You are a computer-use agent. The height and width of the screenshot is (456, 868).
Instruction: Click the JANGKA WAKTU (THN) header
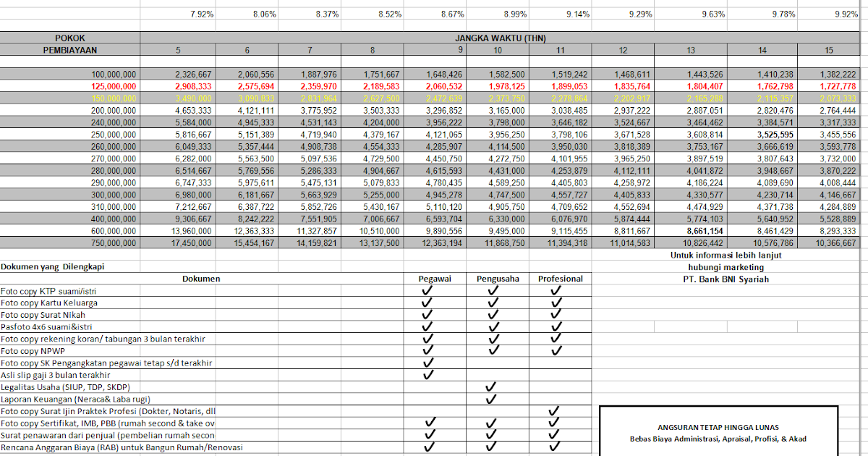(499, 38)
